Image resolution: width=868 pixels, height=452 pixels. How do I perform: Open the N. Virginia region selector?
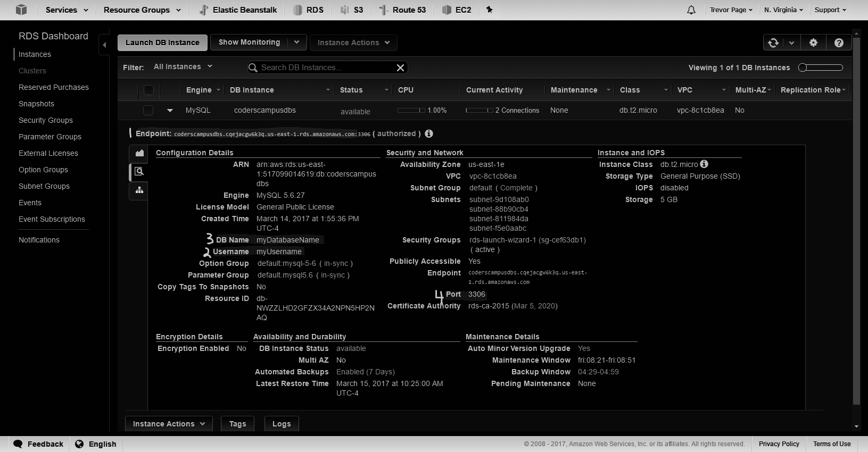[783, 10]
